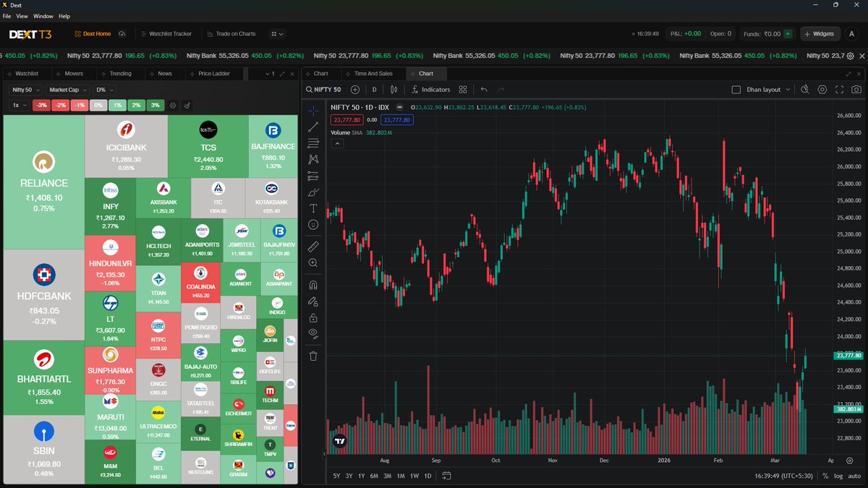Viewport: 868px width, 488px height.
Task: Open the D% change dropdown
Action: tap(103, 90)
